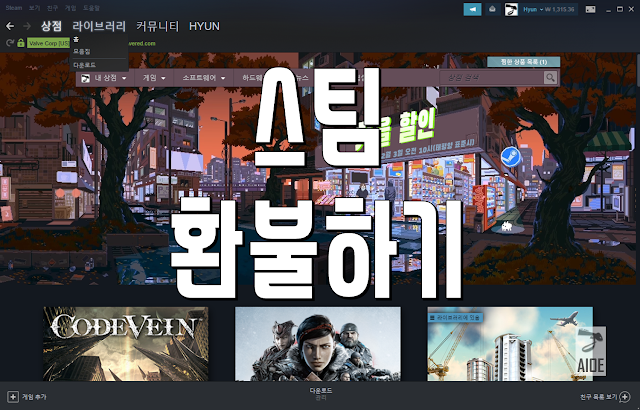Open the Code Vein game thumbnail

[x=126, y=344]
